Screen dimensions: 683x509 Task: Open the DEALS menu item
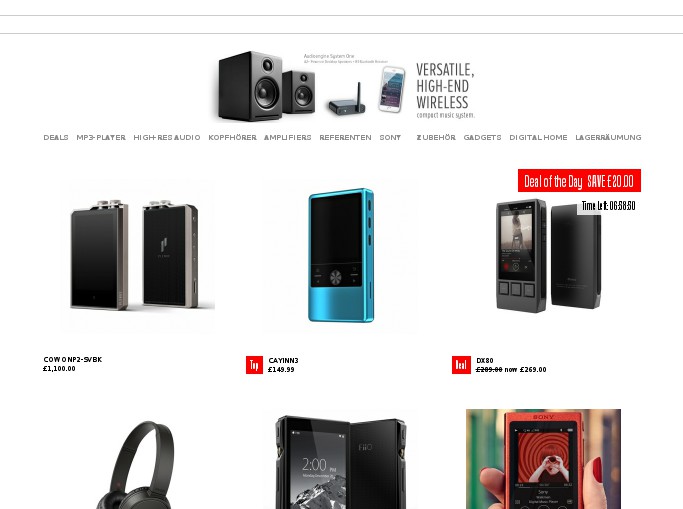56,138
